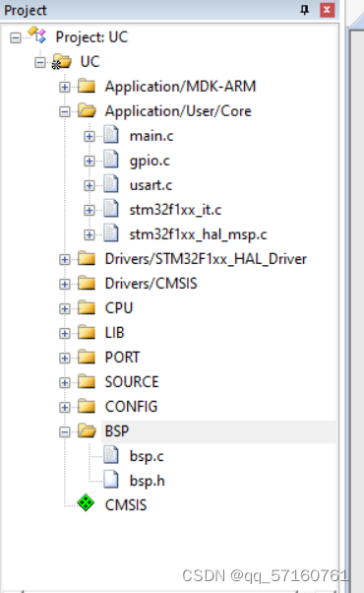364x593 pixels.
Task: Expand the CONFIG group
Action: [65, 407]
